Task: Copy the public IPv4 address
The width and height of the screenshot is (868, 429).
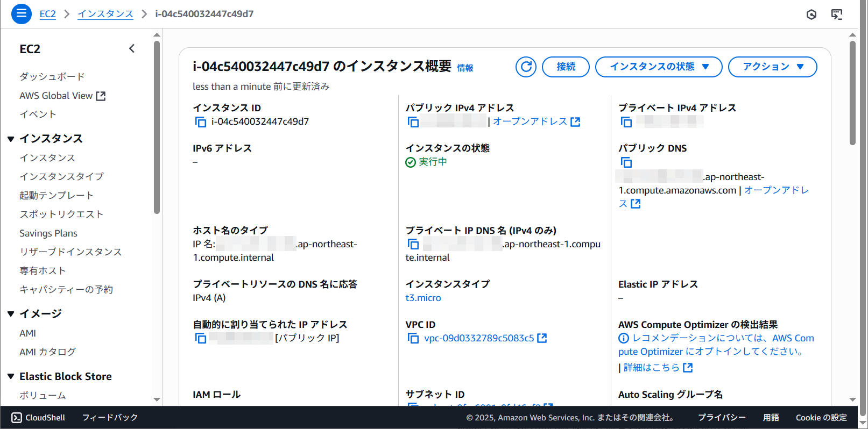Action: click(413, 122)
